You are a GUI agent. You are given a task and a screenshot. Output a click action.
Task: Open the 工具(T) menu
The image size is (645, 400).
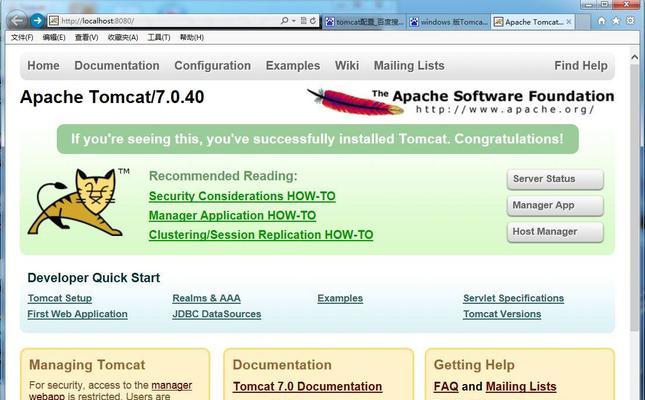tap(159, 37)
